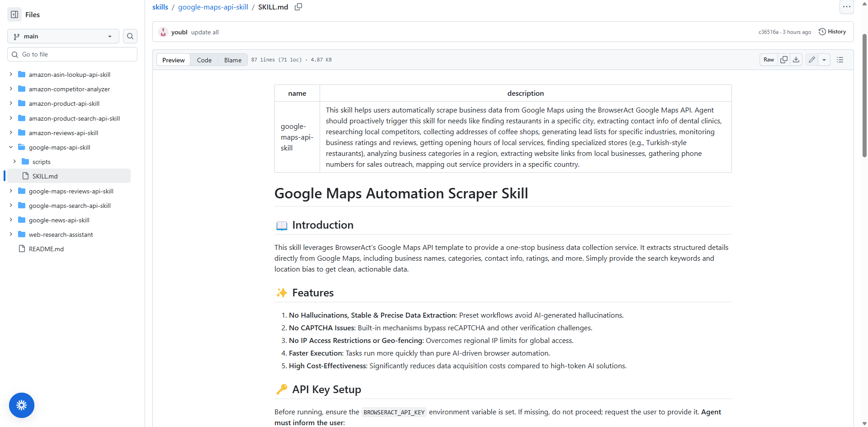Screen dimensions: 868x427
Task: Edit this file with the pencil icon
Action: point(812,59)
